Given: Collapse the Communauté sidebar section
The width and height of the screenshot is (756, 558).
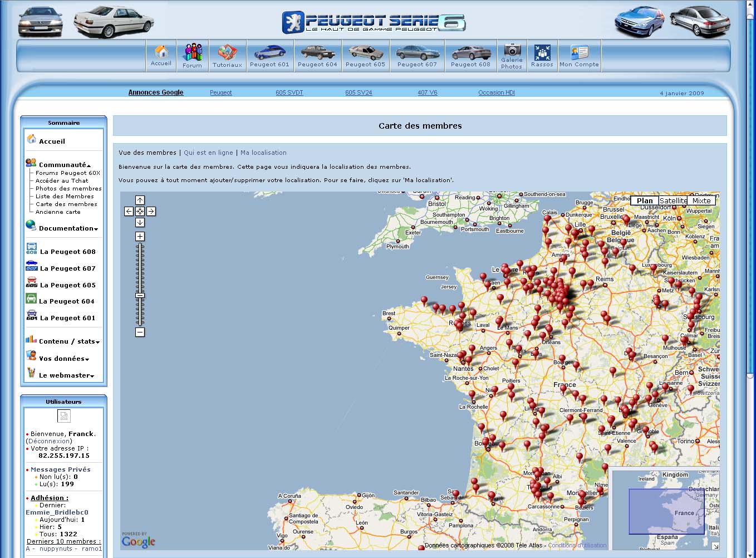Looking at the screenshot, I should [65, 164].
